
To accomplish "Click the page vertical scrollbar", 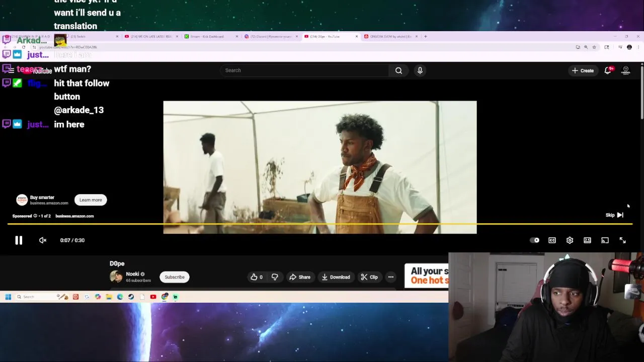I will pos(641,92).
